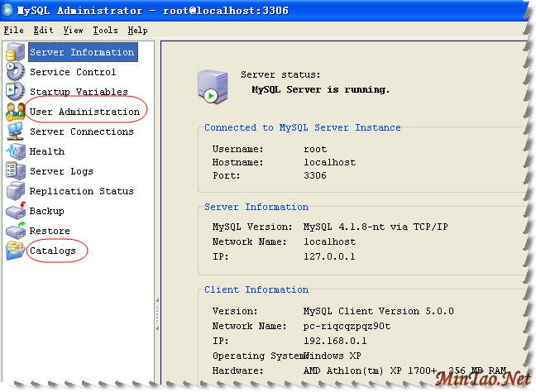Open the File menu
This screenshot has height=392, width=536.
tap(14, 30)
